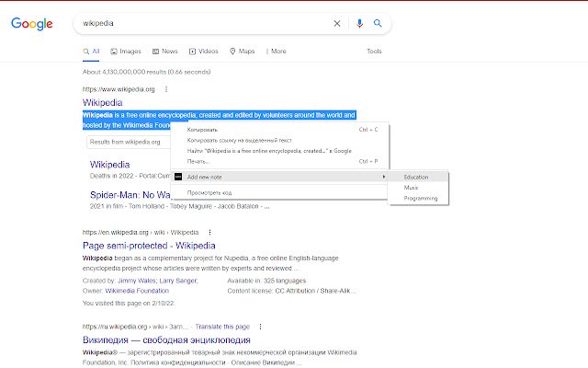Click the en.wikipedia.org breadcrumb URL
This screenshot has height=368, width=588.
point(141,233)
